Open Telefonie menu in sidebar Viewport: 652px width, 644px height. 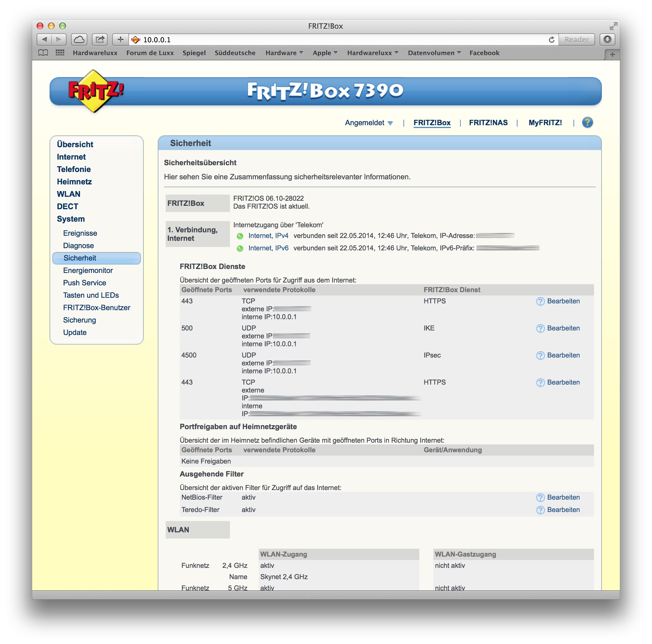pyautogui.click(x=74, y=169)
